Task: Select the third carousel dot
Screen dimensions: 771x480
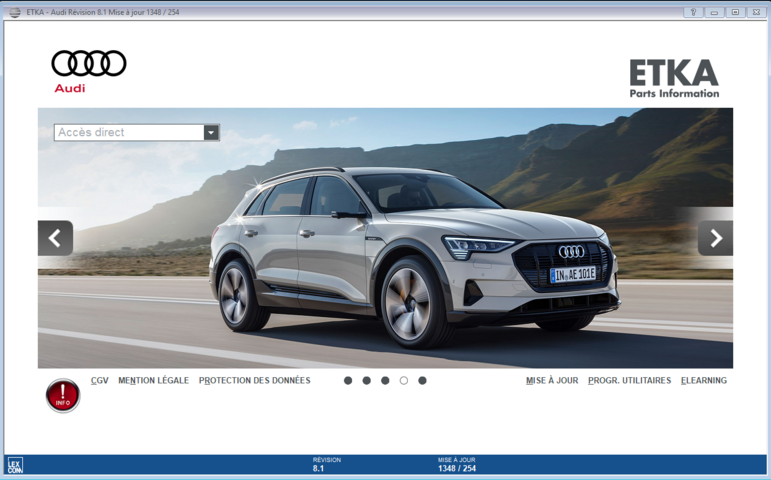Action: [x=385, y=381]
